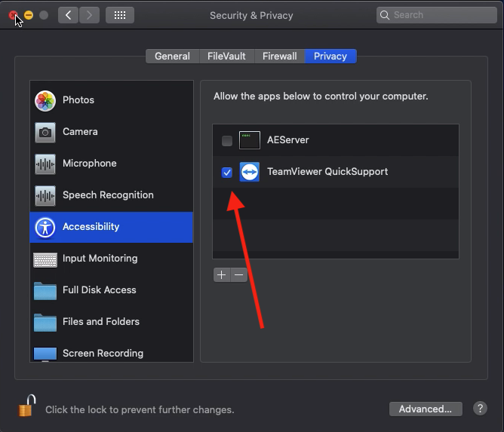Open the Firewall tab
This screenshot has height=432, width=504.
(x=280, y=57)
